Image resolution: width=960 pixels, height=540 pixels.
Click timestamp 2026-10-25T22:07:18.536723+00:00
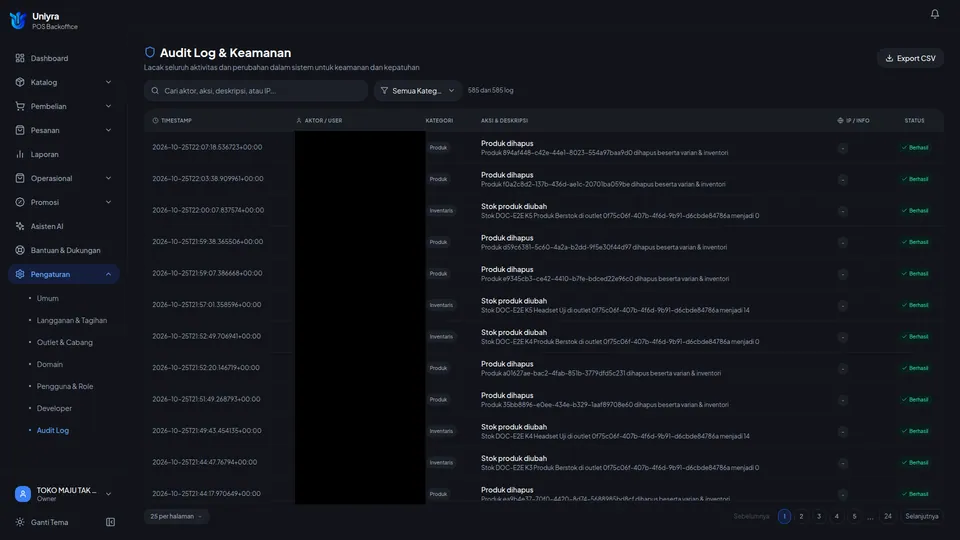coord(207,147)
